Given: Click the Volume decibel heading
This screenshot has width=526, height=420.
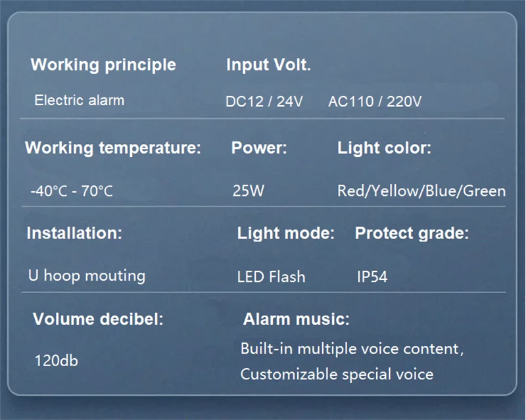Looking at the screenshot, I should click(x=98, y=320).
